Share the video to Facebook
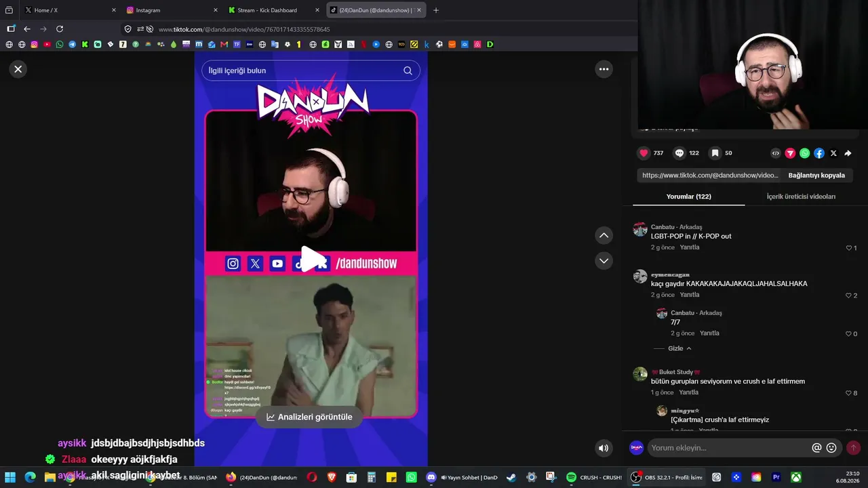The height and width of the screenshot is (488, 868). click(819, 153)
